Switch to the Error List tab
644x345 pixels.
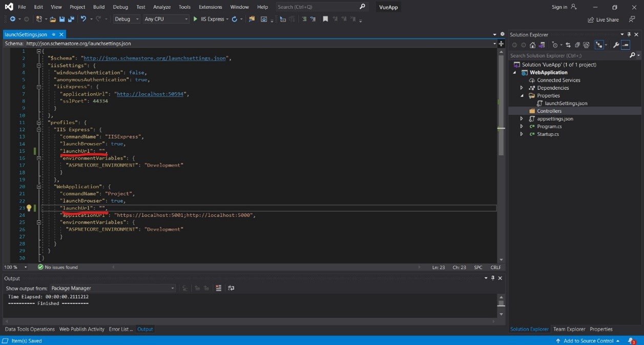pos(120,329)
